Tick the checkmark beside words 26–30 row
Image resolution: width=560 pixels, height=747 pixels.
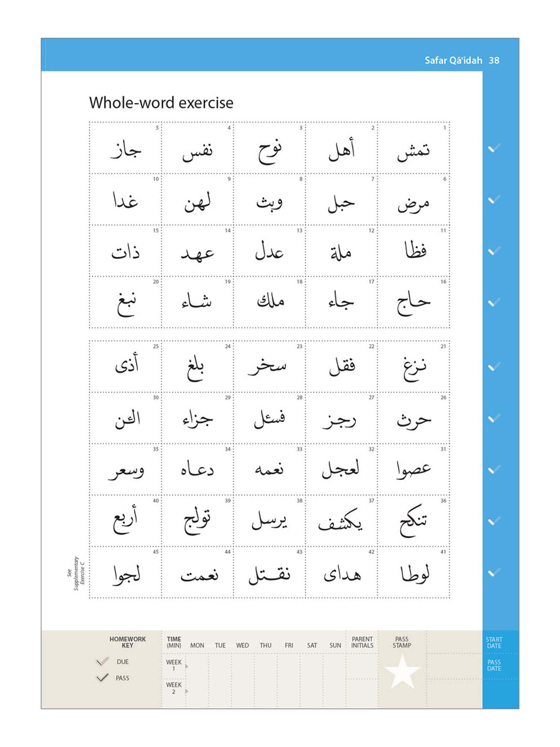click(x=494, y=418)
